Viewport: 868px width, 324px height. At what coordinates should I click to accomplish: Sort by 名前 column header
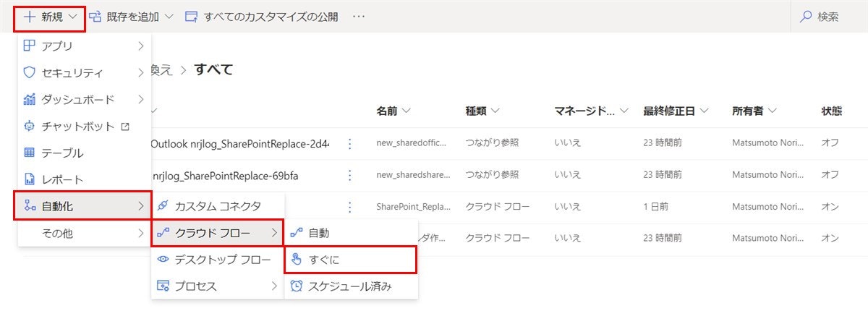click(393, 111)
